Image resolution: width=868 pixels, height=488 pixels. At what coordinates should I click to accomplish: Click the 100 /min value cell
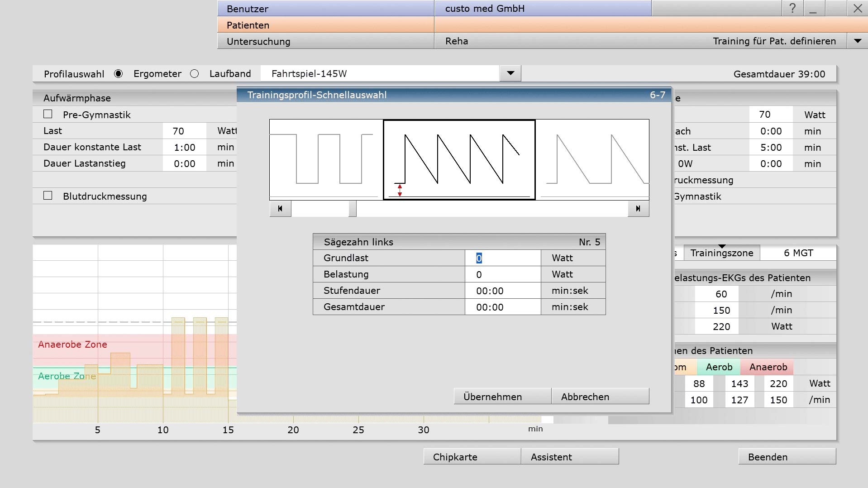699,400
